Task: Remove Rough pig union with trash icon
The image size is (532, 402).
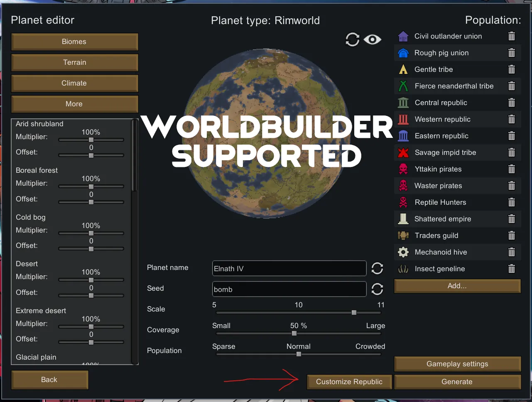Action: (x=512, y=53)
